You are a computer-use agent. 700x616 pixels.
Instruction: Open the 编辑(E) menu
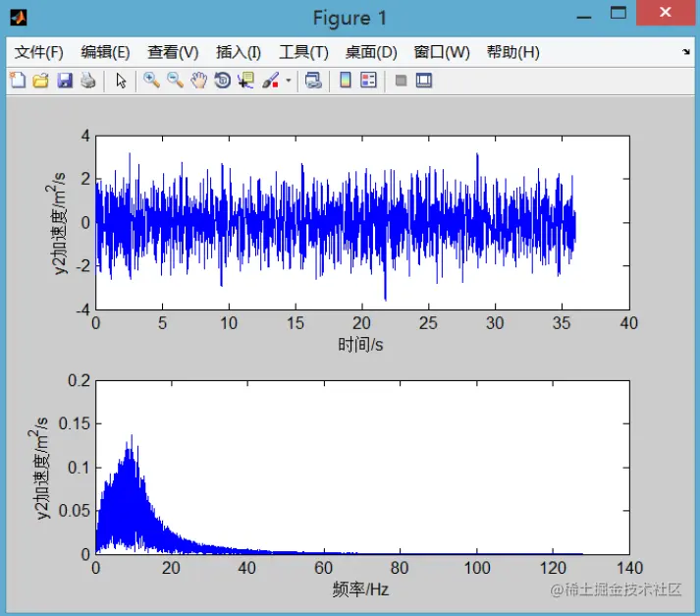(105, 52)
